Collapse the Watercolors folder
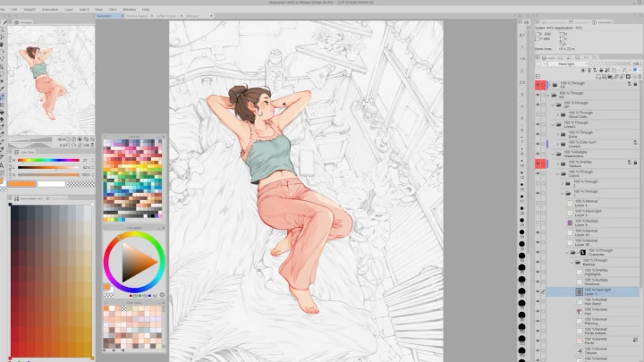The height and width of the screenshot is (362, 644). 554,154
